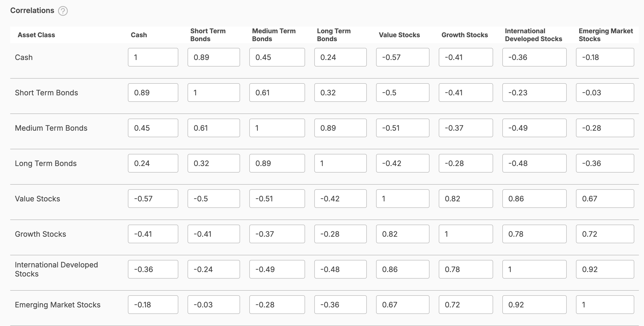Image resolution: width=644 pixels, height=326 pixels.
Task: Click Cash row Value Stocks correlation input
Action: tap(403, 57)
